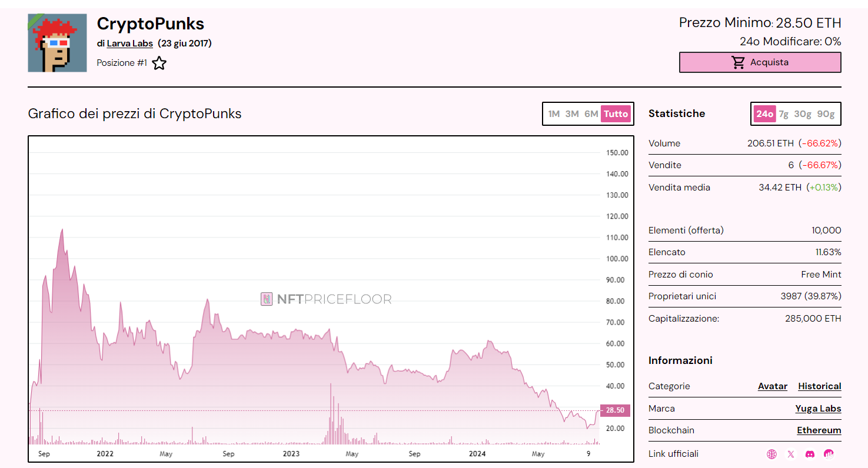Select the 30g statistics period
This screenshot has width=868, height=468.
click(x=803, y=114)
